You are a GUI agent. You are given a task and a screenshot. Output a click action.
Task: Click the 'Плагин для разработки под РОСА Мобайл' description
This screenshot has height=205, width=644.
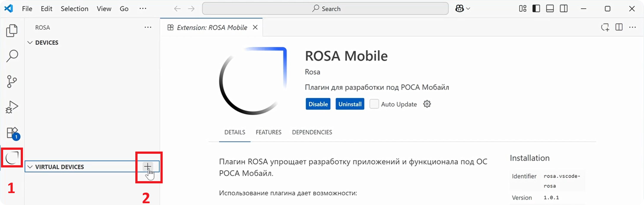tap(377, 87)
